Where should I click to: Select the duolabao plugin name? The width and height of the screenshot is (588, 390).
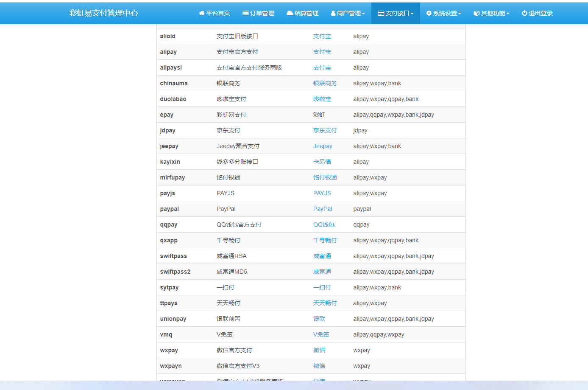tap(173, 99)
